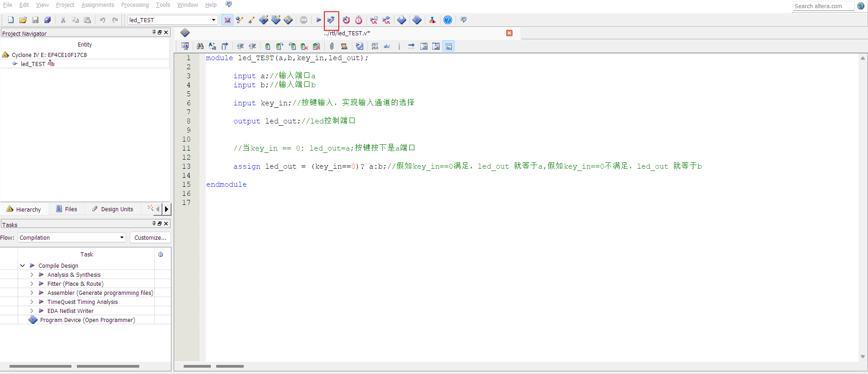The image size is (868, 374).
Task: Start Analysis & Synthesis icon in red box
Action: [331, 20]
